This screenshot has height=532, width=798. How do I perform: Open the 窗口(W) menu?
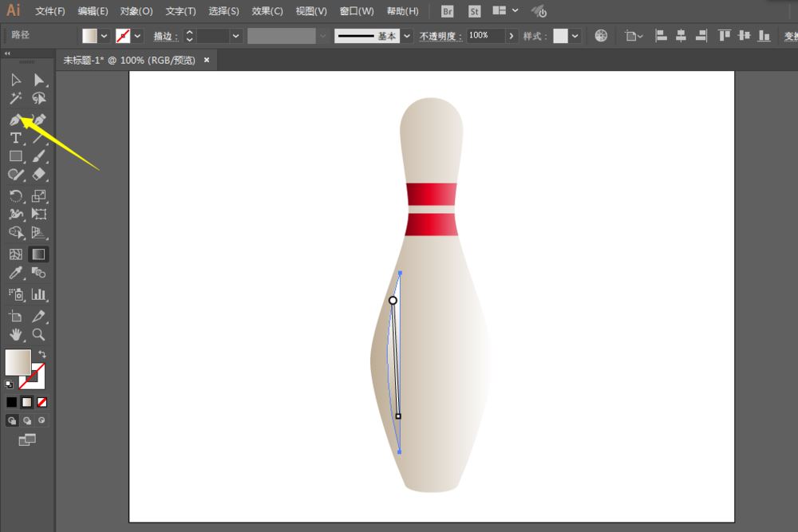(356, 10)
